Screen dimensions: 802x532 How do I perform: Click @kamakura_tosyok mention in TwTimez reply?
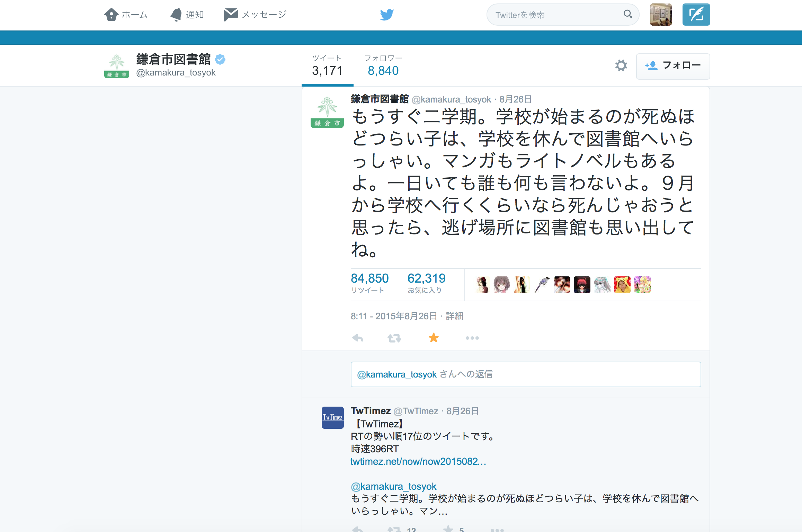pos(394,486)
